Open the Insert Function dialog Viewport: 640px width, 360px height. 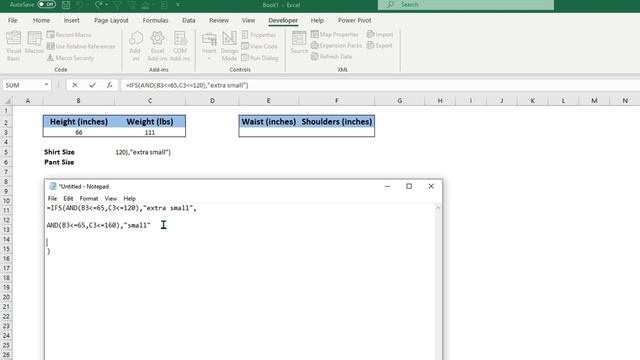tap(109, 85)
